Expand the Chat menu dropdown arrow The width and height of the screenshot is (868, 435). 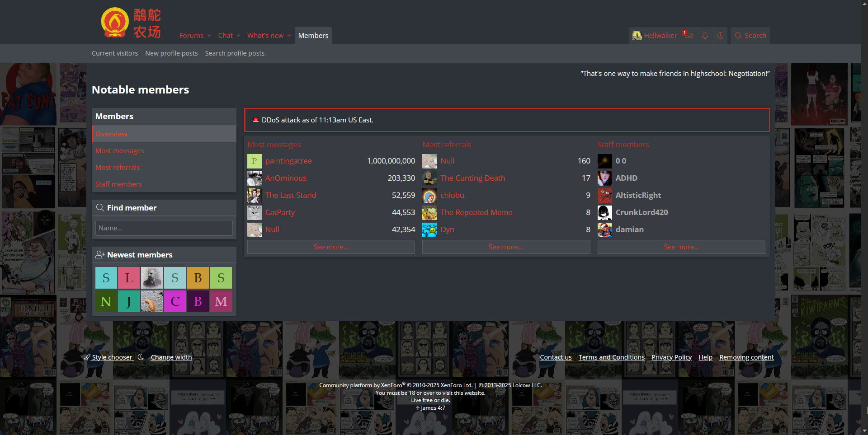(238, 36)
